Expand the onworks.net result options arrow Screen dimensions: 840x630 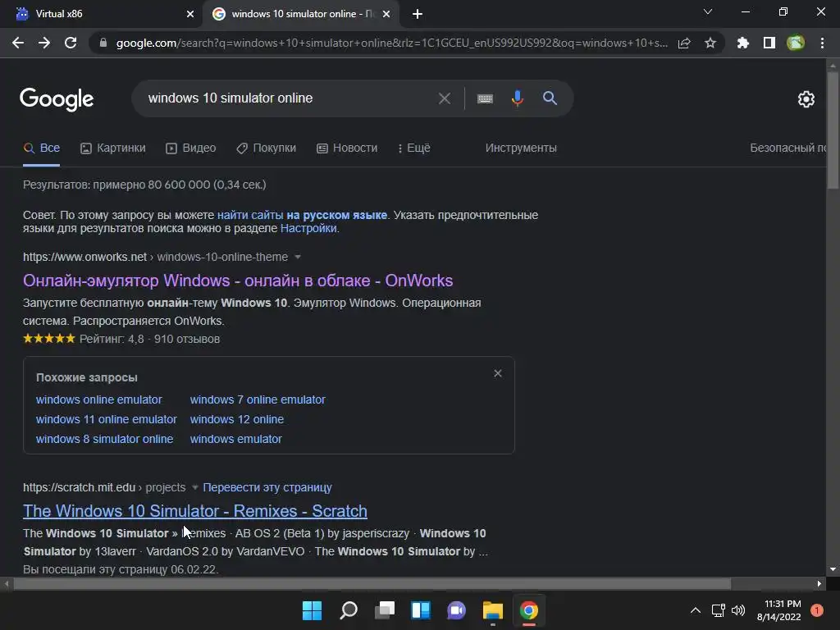point(298,257)
